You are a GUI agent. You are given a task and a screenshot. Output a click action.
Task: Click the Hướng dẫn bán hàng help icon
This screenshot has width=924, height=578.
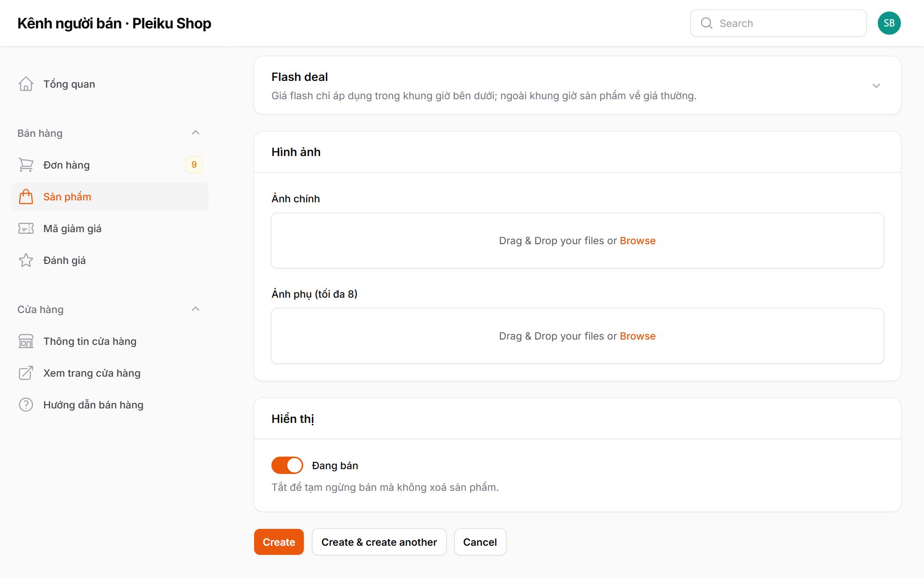click(x=26, y=405)
